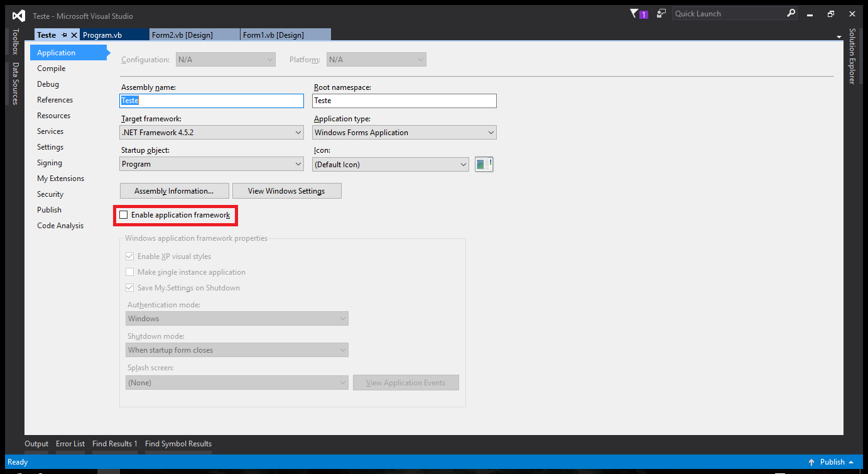Enable application framework checkbox
Image resolution: width=868 pixels, height=474 pixels.
coord(124,215)
